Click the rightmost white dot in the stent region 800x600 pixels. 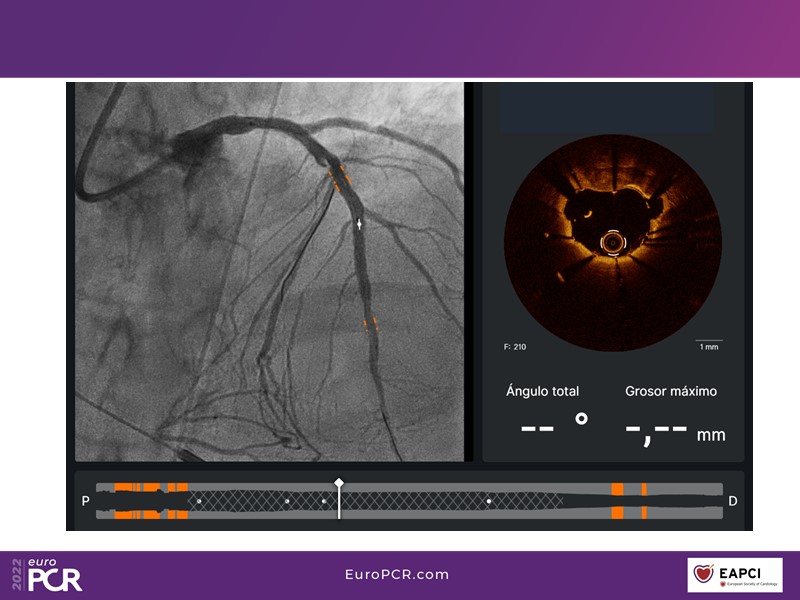pos(489,500)
